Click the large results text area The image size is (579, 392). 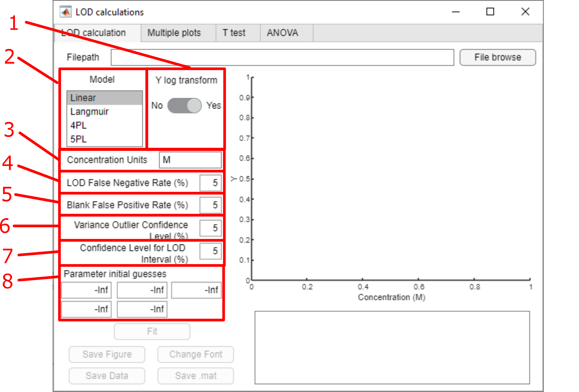[x=392, y=348]
